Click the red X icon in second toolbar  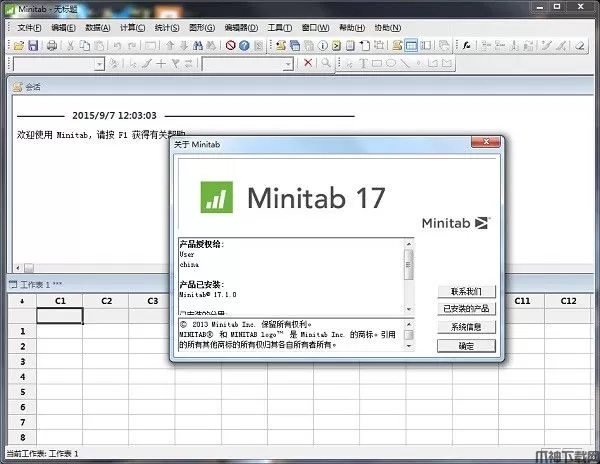(308, 63)
